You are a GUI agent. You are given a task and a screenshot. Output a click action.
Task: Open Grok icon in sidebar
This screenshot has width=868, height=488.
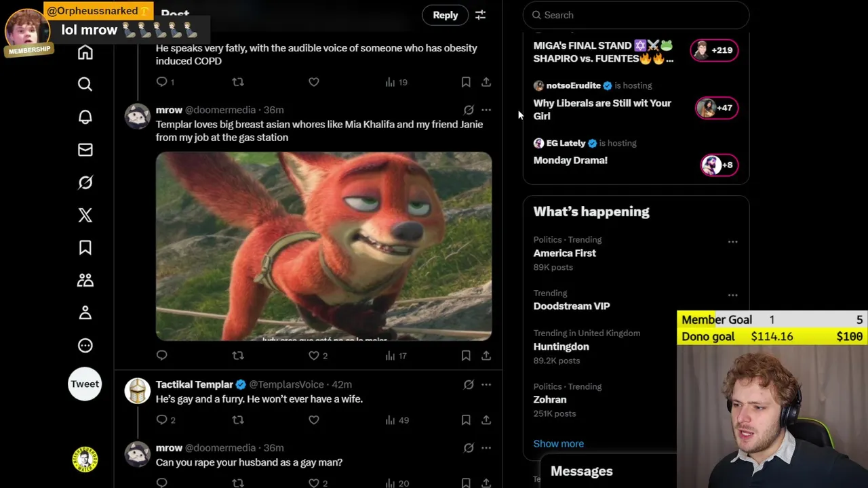point(85,182)
